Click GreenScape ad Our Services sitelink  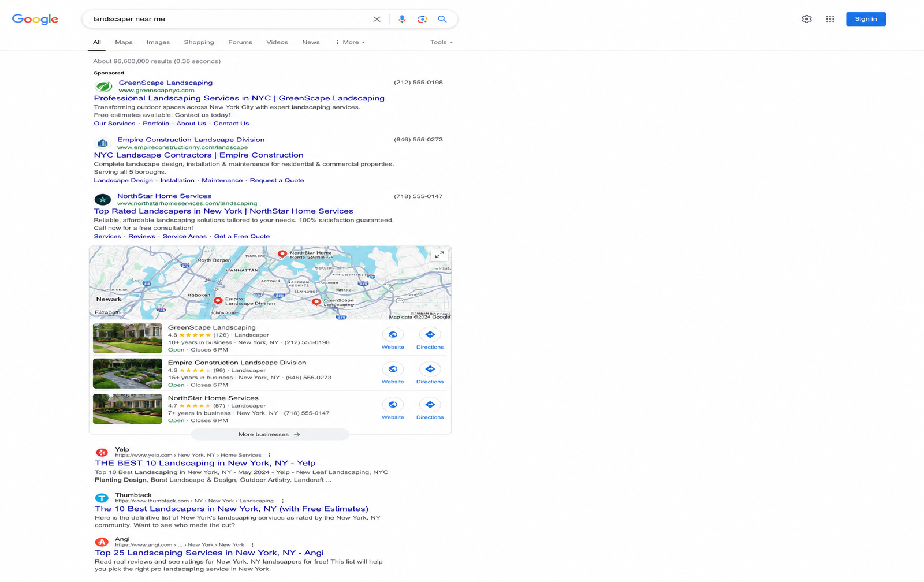[x=114, y=124]
